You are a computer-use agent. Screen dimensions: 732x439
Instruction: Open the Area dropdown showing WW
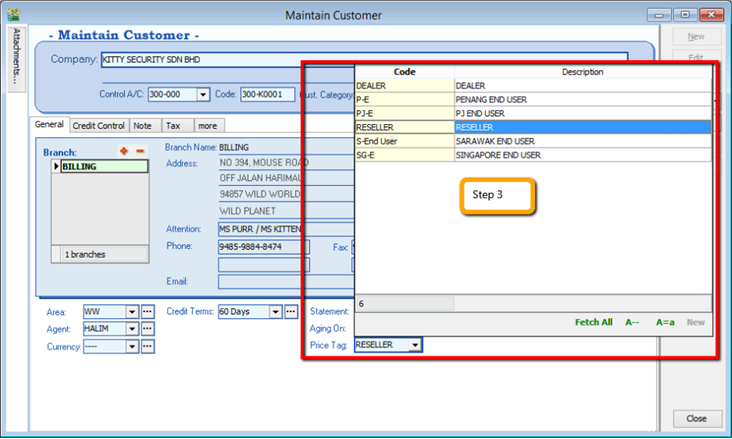pos(132,312)
